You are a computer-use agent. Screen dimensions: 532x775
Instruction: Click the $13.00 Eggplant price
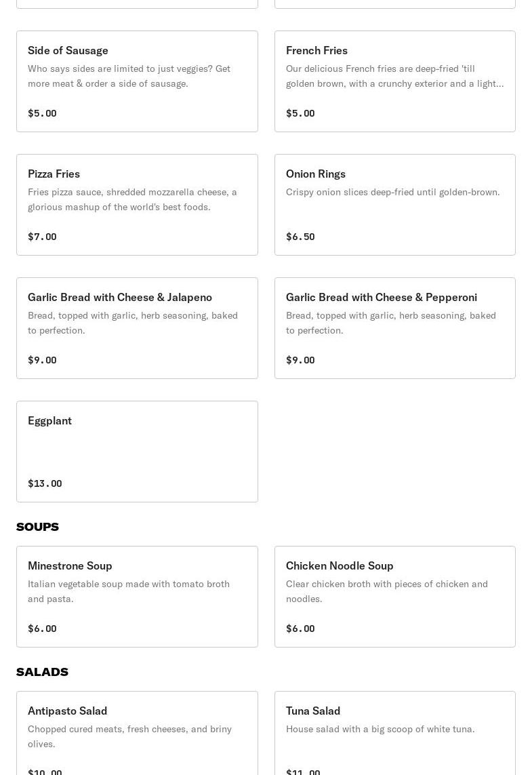pos(45,483)
